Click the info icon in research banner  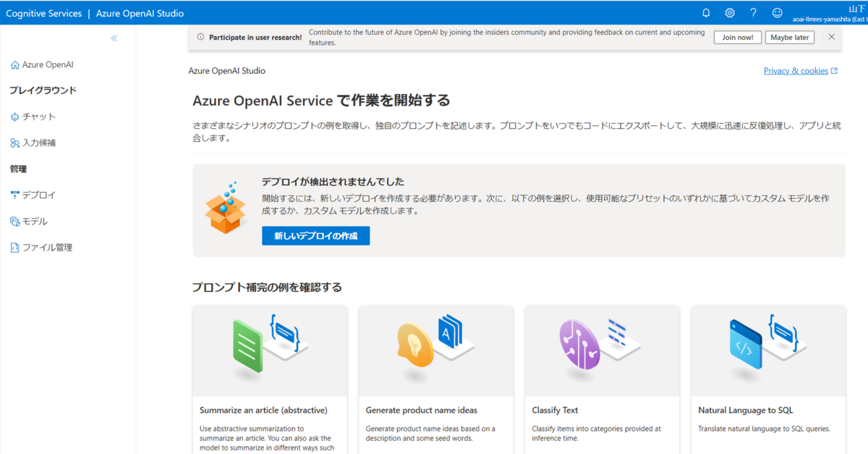[x=200, y=38]
